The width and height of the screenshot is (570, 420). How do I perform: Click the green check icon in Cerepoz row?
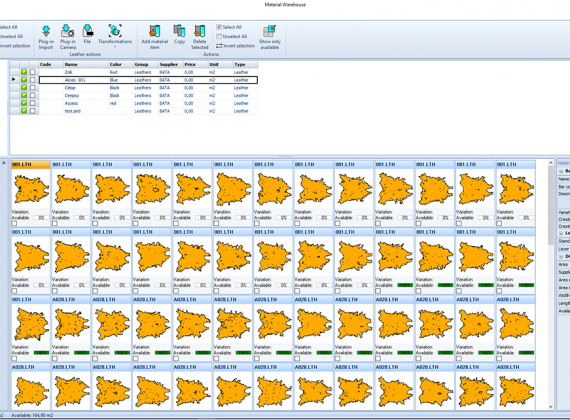pos(24,95)
